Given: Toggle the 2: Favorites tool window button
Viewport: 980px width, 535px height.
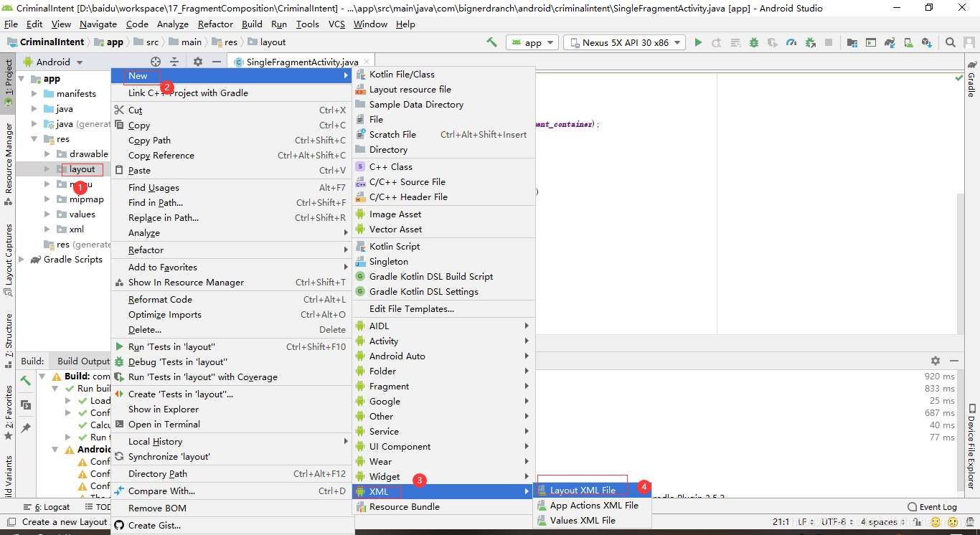Looking at the screenshot, I should tap(8, 412).
